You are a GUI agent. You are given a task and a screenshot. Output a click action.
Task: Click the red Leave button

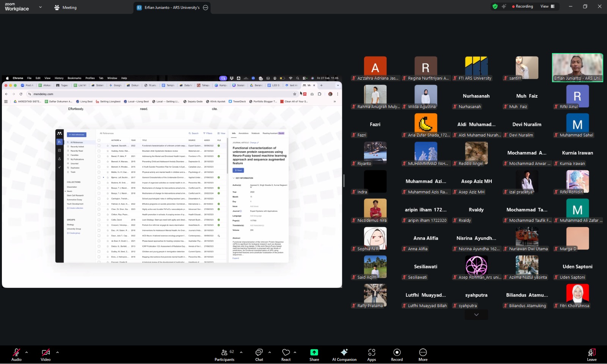(x=591, y=355)
